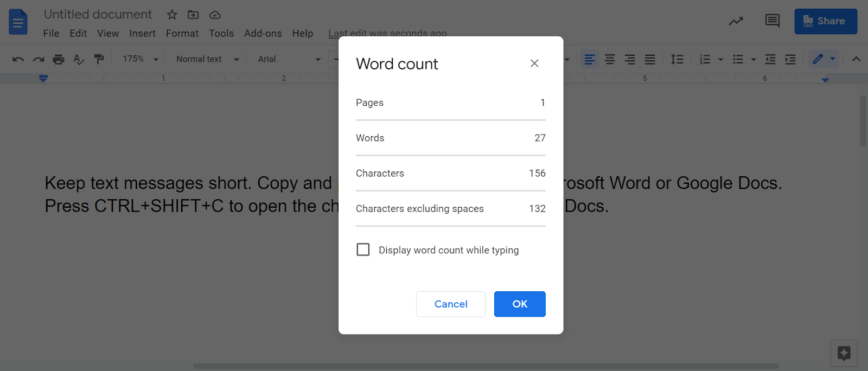Click the Pages label in dialog
Screen dimensions: 868x371
click(369, 103)
